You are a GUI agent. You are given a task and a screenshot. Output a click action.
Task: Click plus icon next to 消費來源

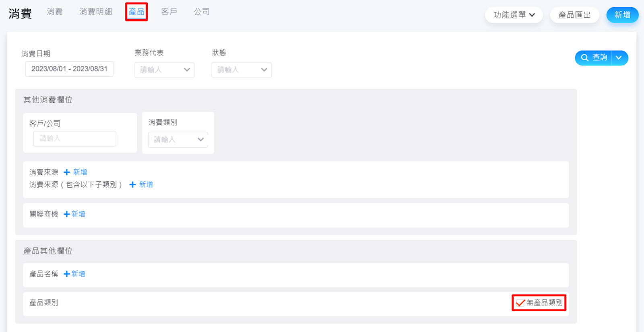click(x=67, y=172)
